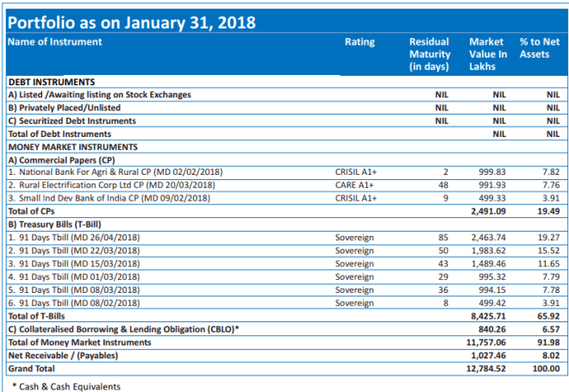Click the Grand Total value 12,784.52
This screenshot has width=569, height=392.
click(x=485, y=368)
